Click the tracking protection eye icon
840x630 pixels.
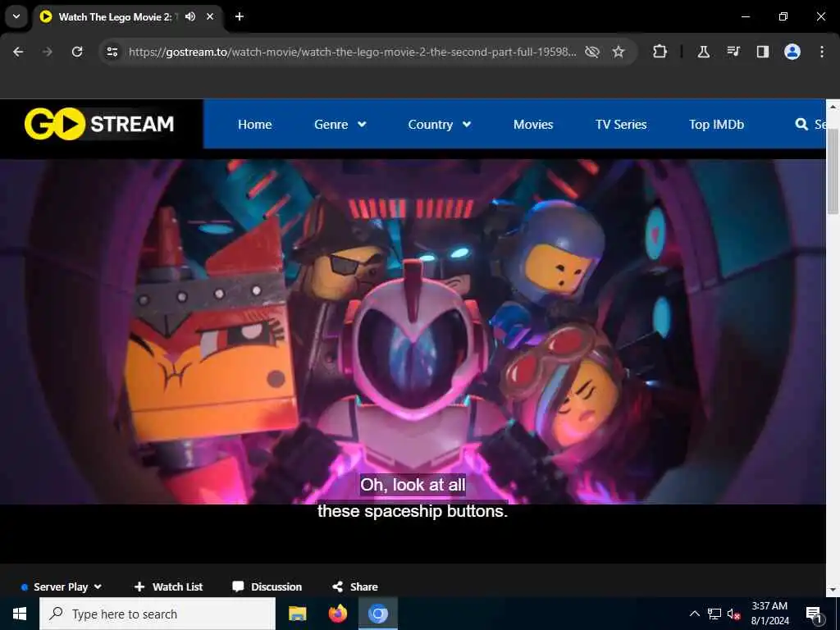(x=592, y=52)
